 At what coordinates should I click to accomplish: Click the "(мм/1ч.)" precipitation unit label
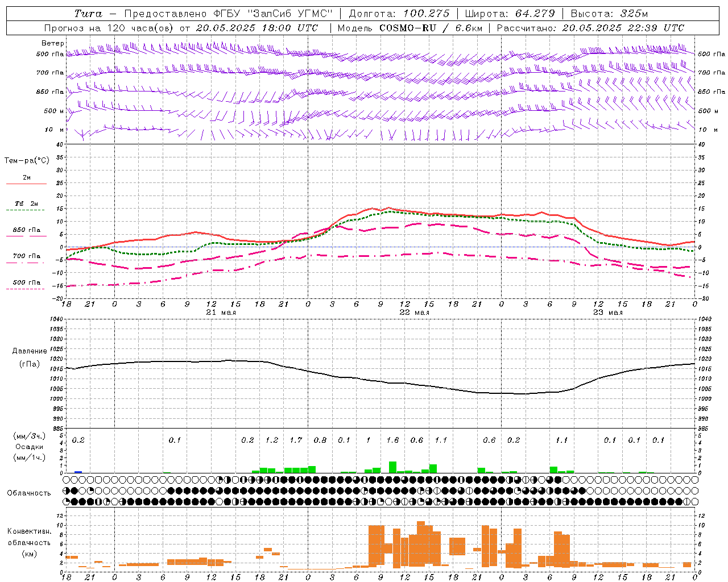29,458
